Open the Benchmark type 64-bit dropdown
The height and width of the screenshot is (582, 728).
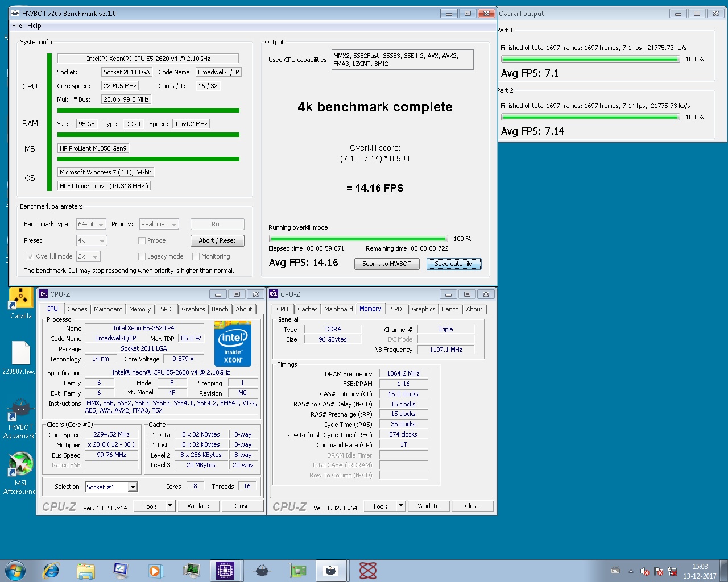(x=92, y=224)
